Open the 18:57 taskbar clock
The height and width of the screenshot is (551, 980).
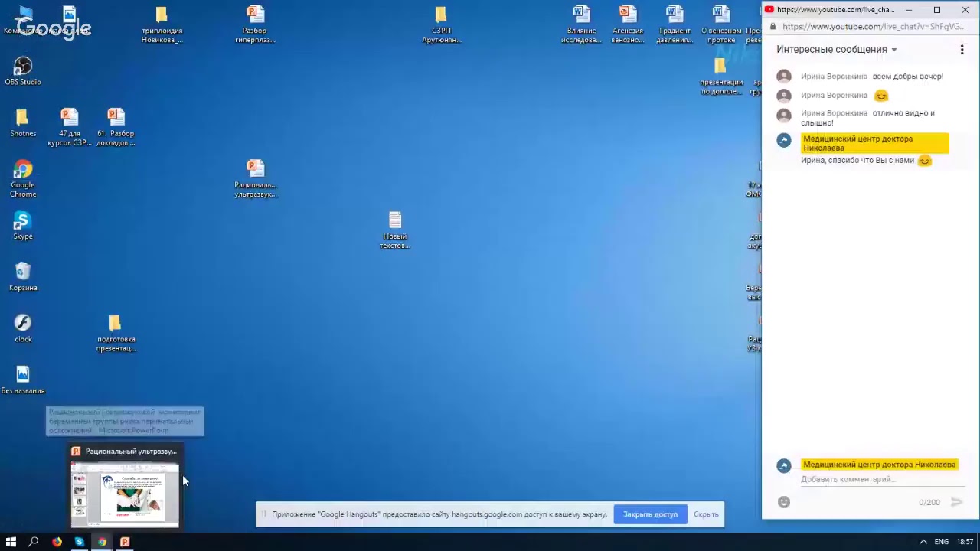coord(965,542)
